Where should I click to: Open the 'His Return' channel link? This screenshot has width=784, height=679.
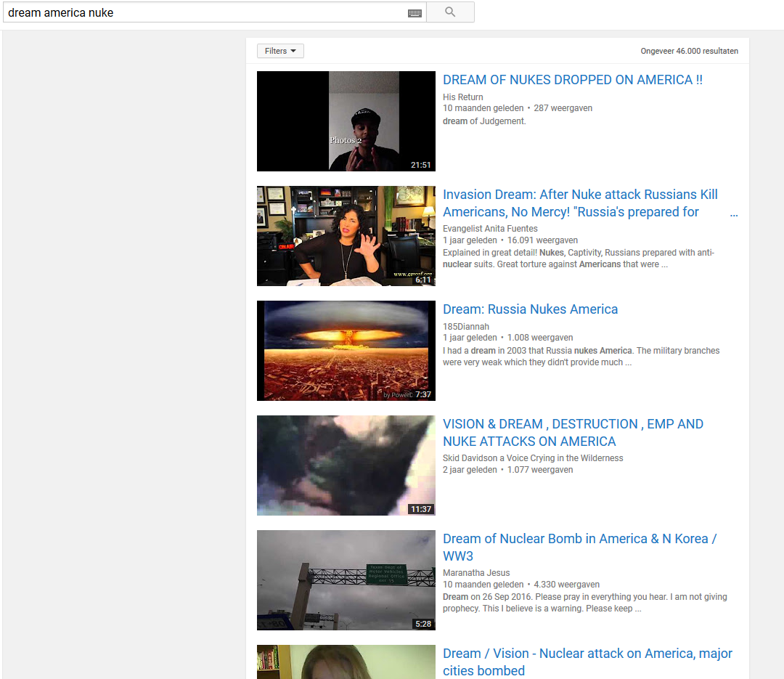coord(462,97)
